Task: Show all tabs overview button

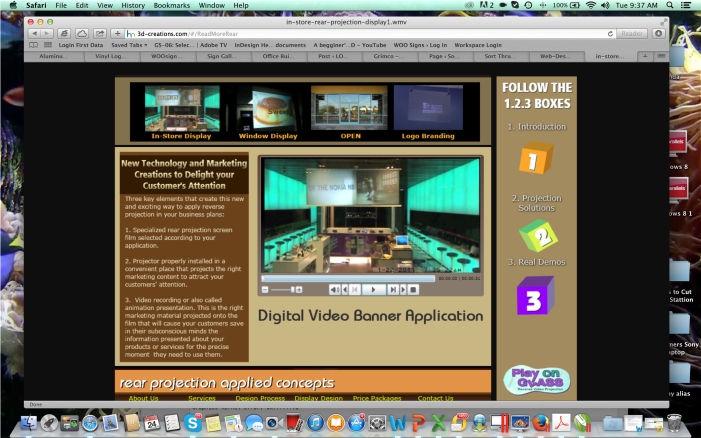Action: (661, 56)
